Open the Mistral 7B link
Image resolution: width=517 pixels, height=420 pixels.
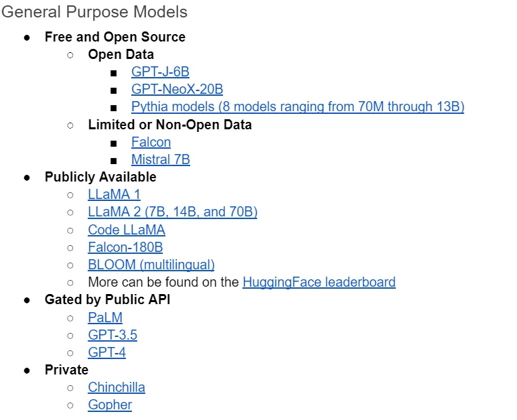pyautogui.click(x=161, y=159)
